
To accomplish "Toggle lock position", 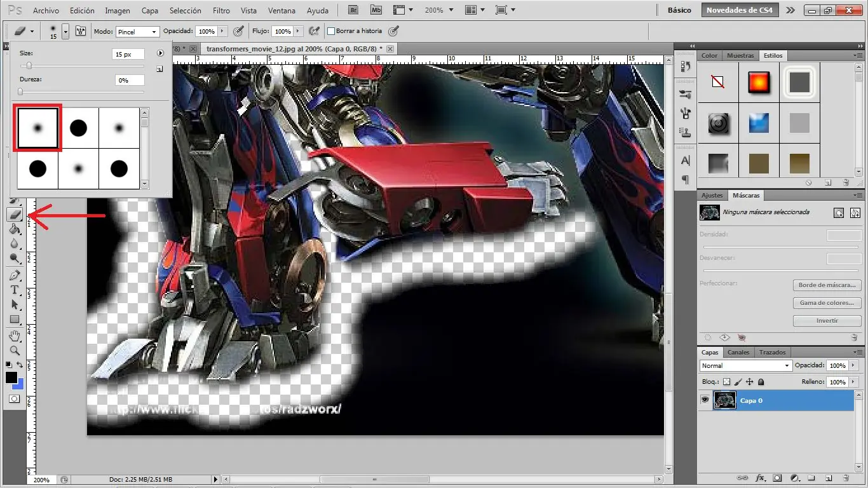I will coord(749,382).
